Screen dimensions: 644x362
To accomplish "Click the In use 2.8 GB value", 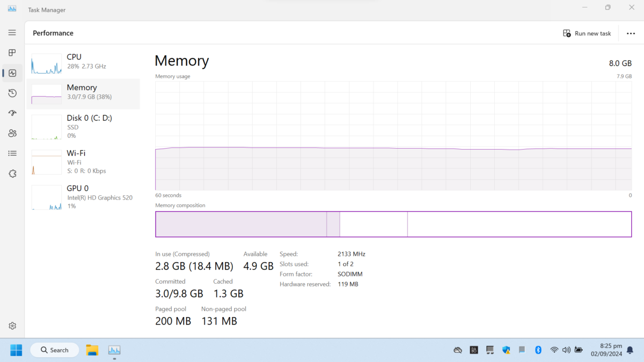I will pyautogui.click(x=194, y=266).
